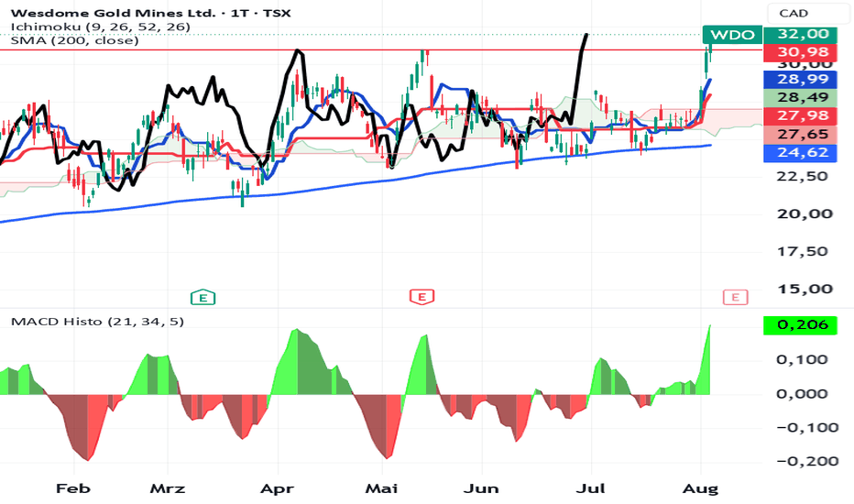Click the red horizontal resistance line

pos(380,50)
